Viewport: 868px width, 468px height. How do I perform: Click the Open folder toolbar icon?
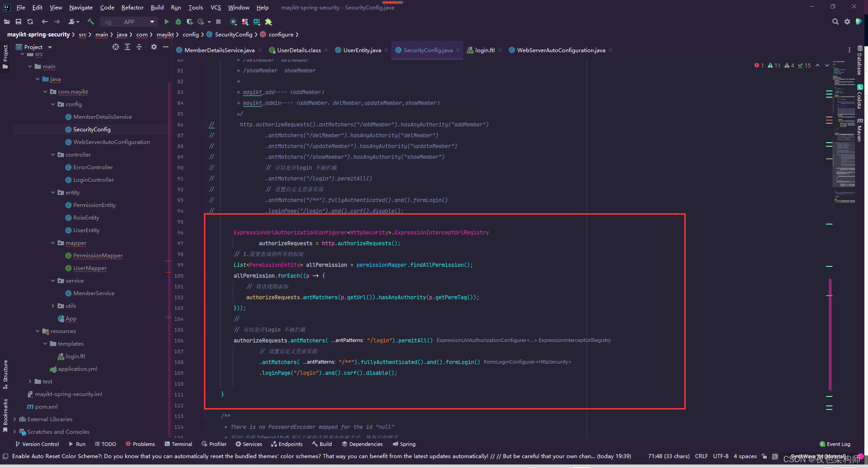pyautogui.click(x=7, y=22)
